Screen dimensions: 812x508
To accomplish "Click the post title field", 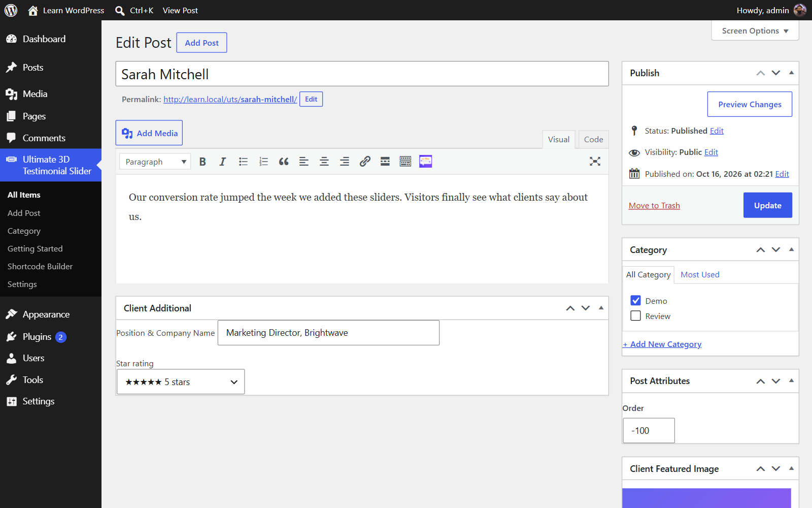I will [x=362, y=74].
